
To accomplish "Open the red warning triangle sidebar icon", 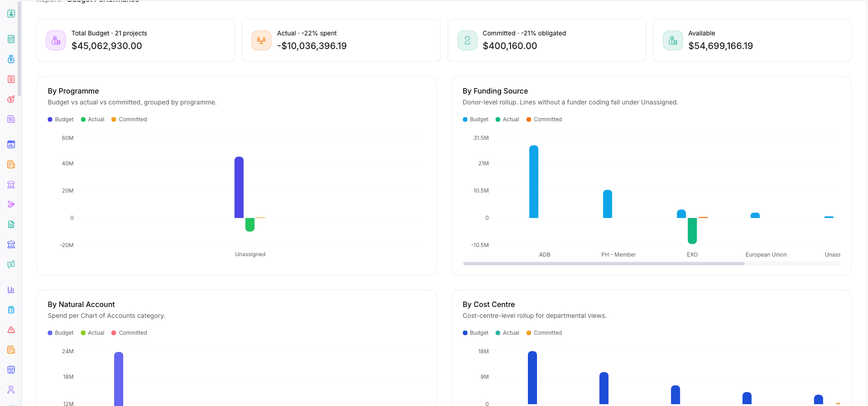I will click(11, 330).
